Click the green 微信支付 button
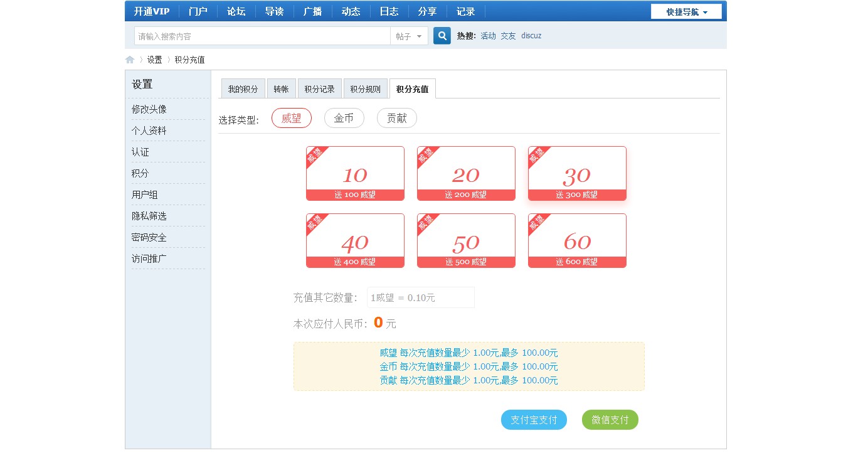The height and width of the screenshot is (458, 868). 610,420
